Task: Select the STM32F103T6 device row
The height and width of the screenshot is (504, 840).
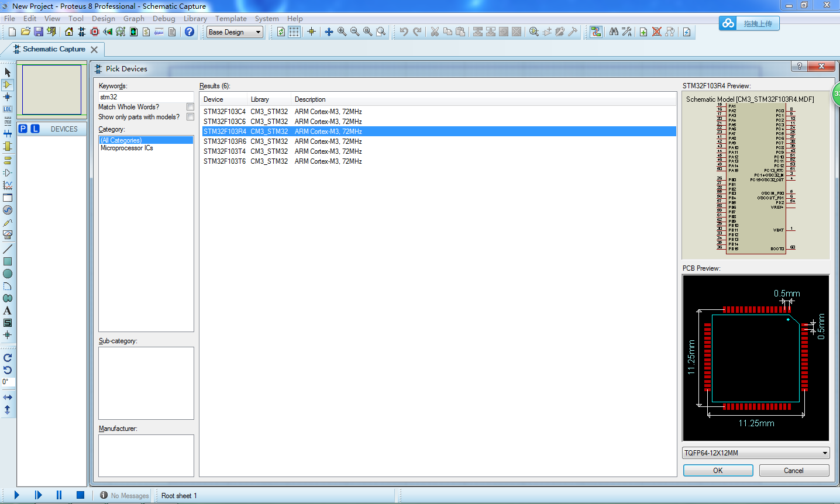Action: tap(439, 161)
